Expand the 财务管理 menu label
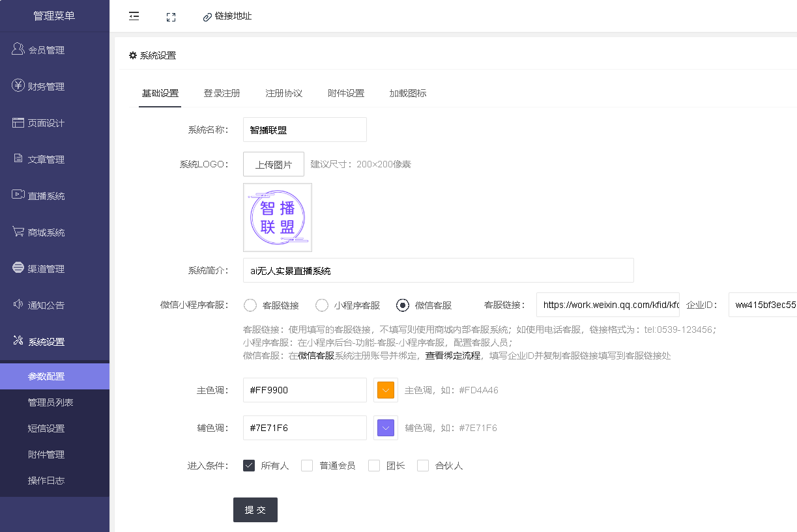 click(x=46, y=87)
